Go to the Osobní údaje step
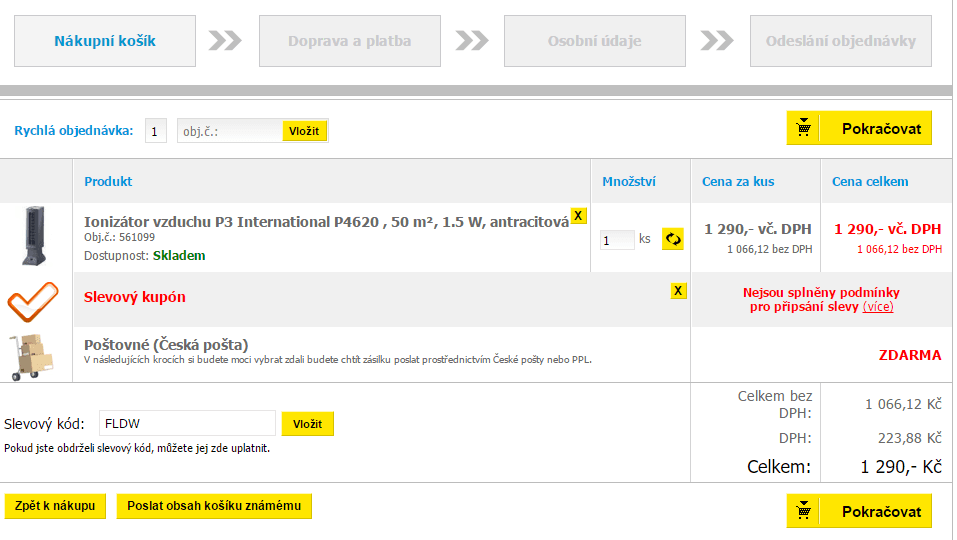The image size is (957, 540). coord(594,41)
